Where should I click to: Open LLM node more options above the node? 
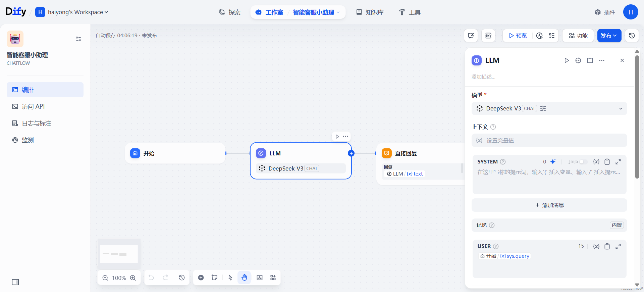click(345, 137)
